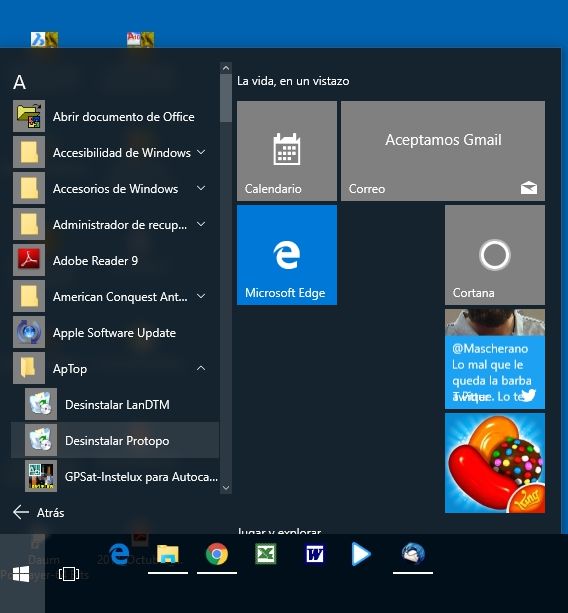568x613 pixels.
Task: Expand Accesibilidad de Windows chevron
Action: 201,152
